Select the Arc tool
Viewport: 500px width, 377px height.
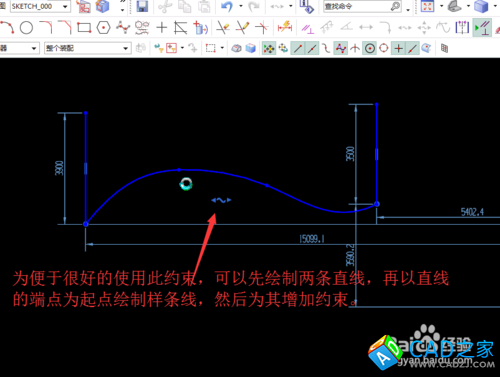click(7, 27)
